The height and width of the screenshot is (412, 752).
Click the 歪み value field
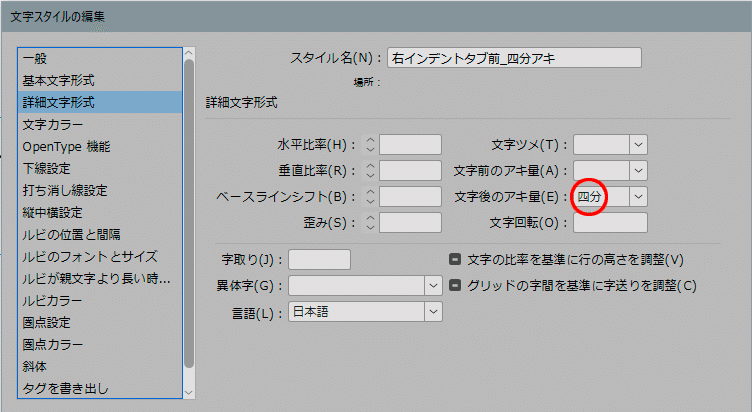410,223
